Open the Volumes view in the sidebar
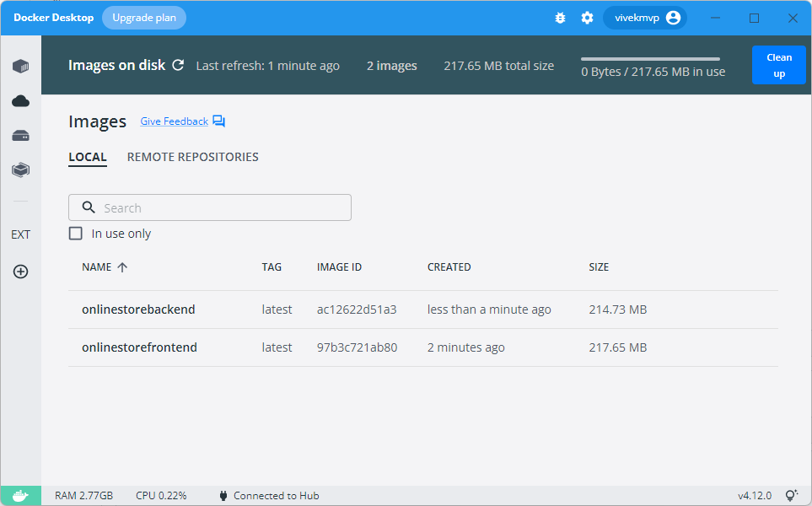Screen dimensions: 812x506 click(x=20, y=135)
